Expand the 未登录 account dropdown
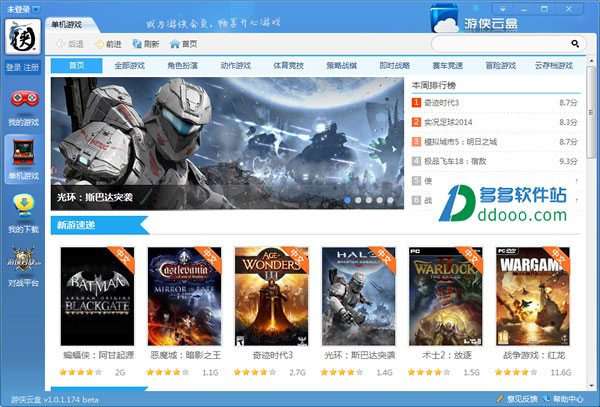600x407 pixels. (36, 9)
